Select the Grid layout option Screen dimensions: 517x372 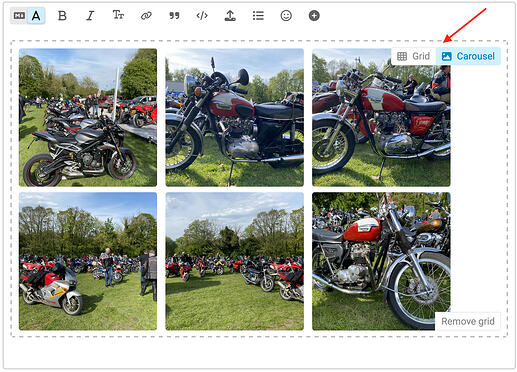[414, 56]
